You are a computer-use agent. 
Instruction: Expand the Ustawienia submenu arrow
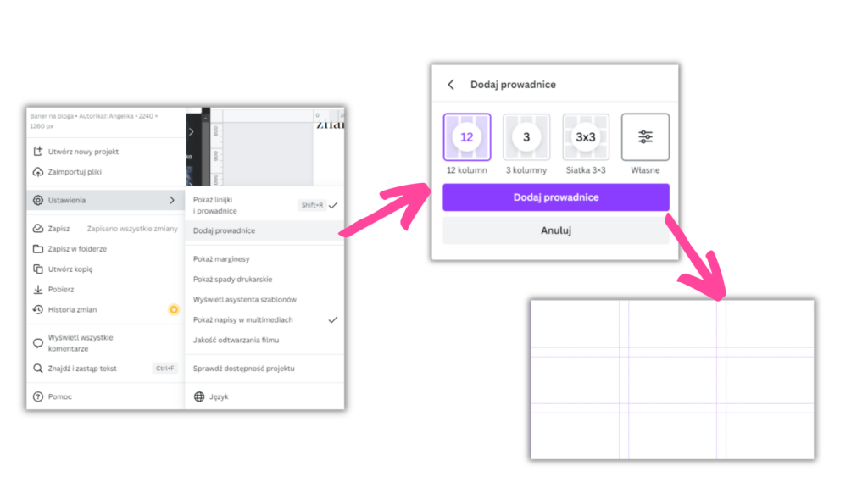(x=172, y=201)
